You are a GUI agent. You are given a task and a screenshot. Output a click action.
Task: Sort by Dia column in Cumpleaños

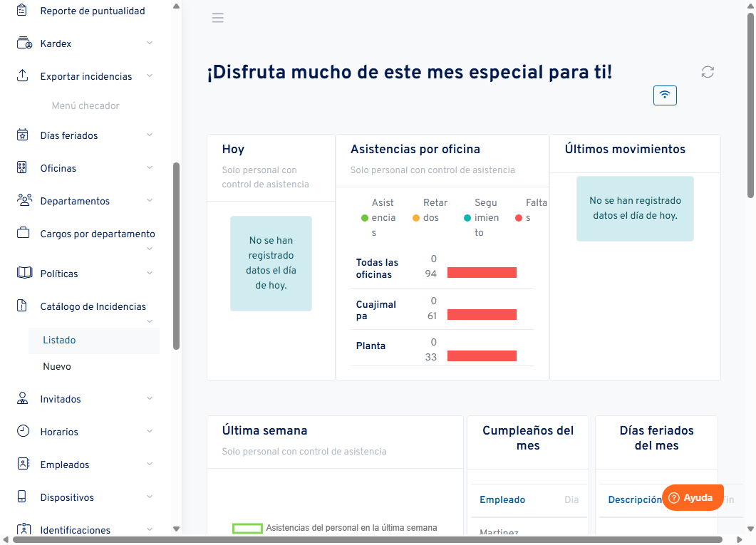coord(571,499)
